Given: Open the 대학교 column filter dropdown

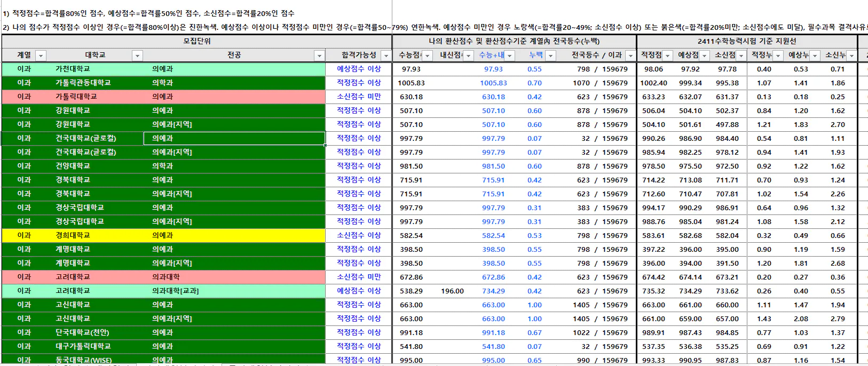Looking at the screenshot, I should pos(137,55).
